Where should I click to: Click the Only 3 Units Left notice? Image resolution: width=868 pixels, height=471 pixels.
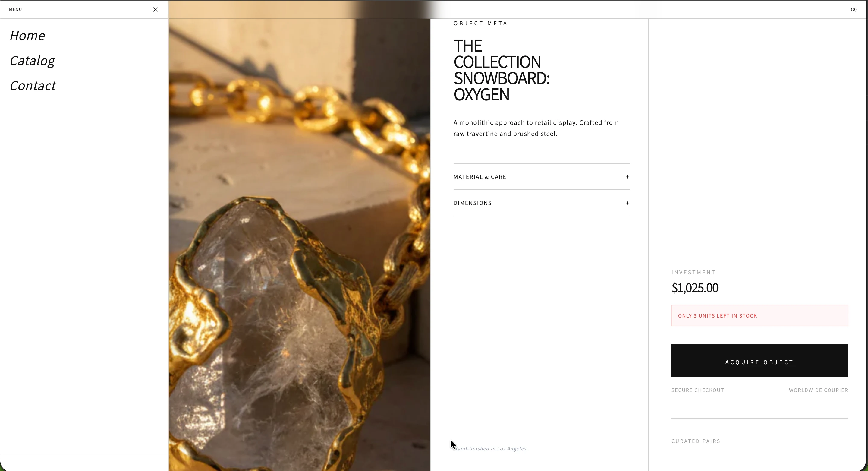click(759, 316)
